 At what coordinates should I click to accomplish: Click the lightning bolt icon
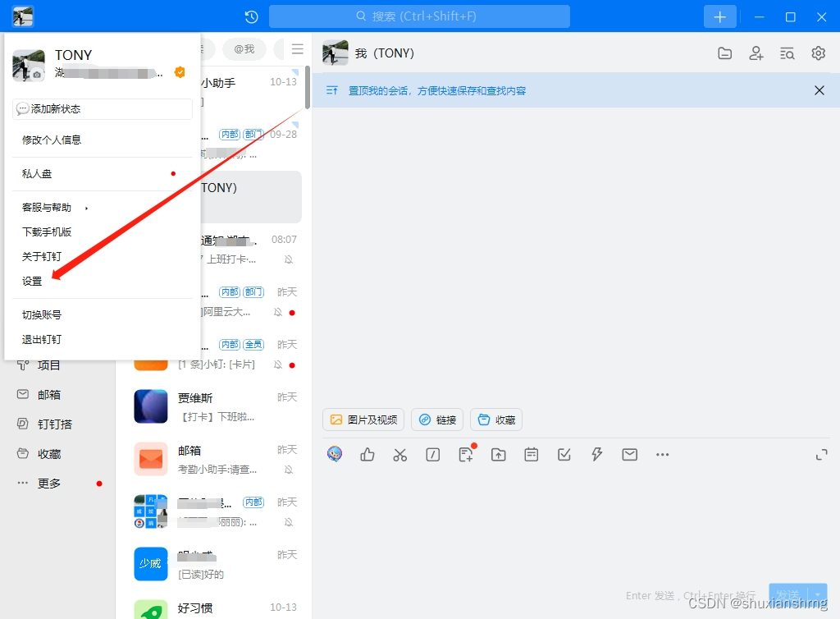click(x=597, y=455)
